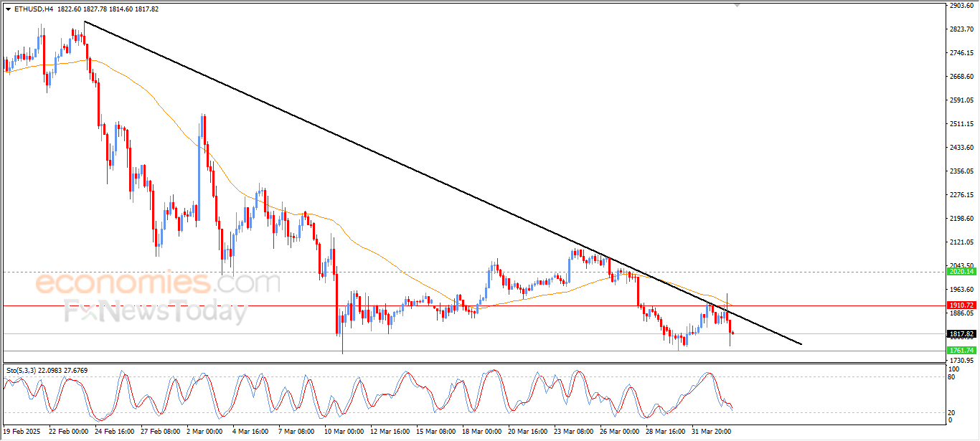The height and width of the screenshot is (441, 980).
Task: Click the chart shift triangle on top border
Action: point(738,6)
